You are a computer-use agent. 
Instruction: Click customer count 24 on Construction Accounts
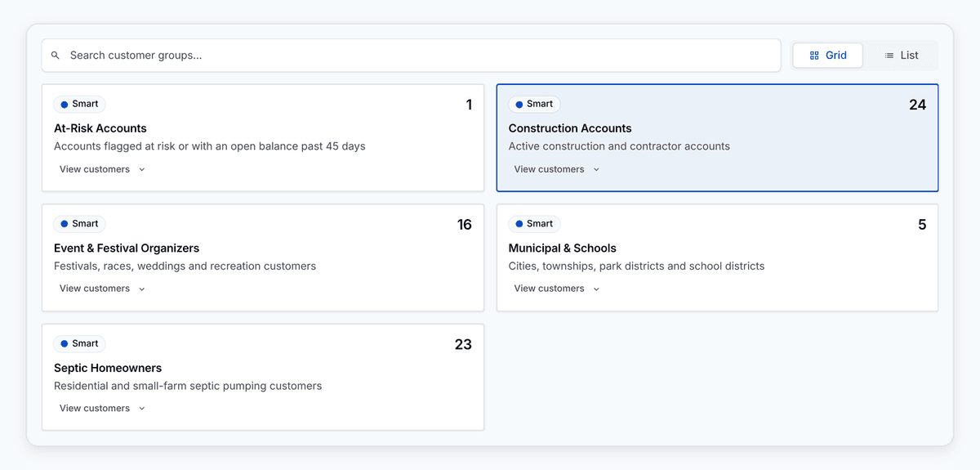[x=918, y=105]
